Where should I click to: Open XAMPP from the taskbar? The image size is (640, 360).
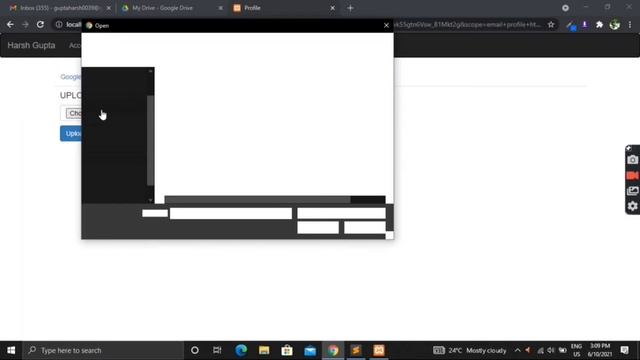pyautogui.click(x=379, y=350)
